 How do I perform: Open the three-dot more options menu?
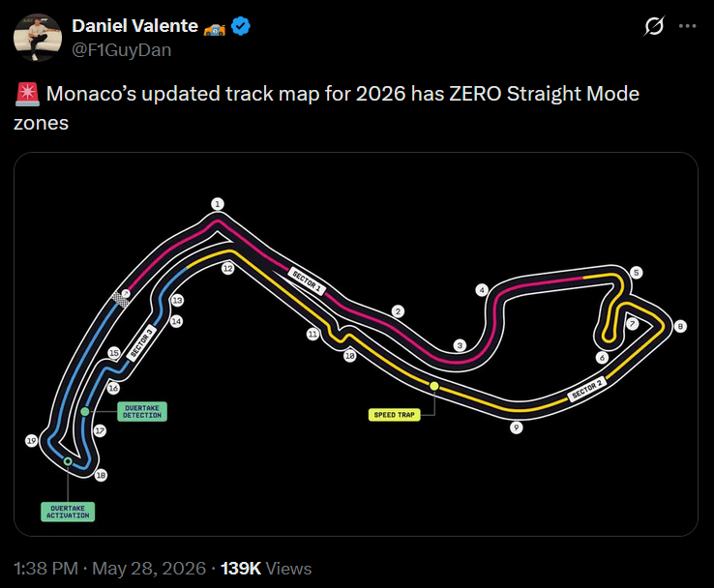(687, 26)
